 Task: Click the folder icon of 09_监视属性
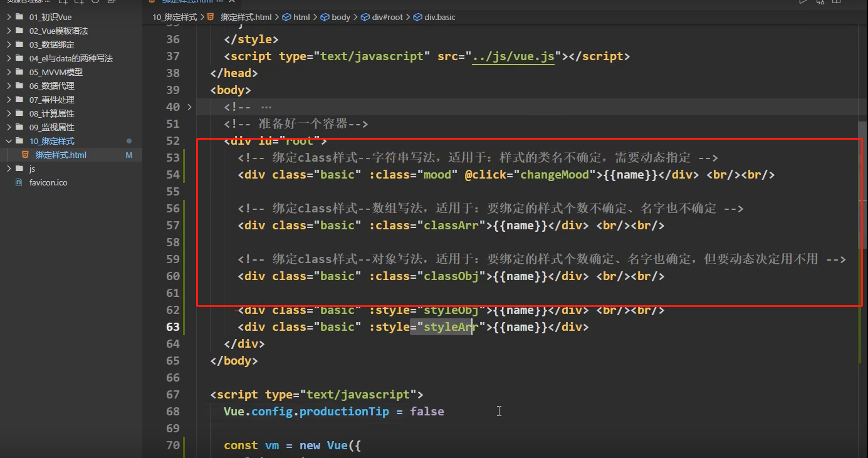tap(19, 127)
